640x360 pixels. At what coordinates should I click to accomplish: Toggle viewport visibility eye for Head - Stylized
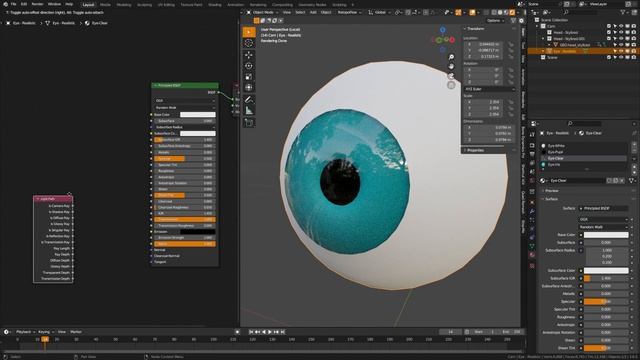click(621, 32)
